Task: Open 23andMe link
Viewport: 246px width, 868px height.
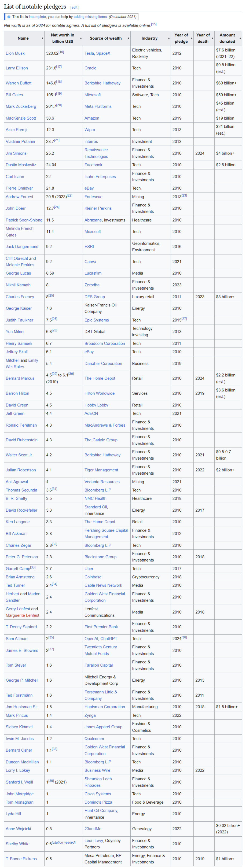Action: point(93,829)
